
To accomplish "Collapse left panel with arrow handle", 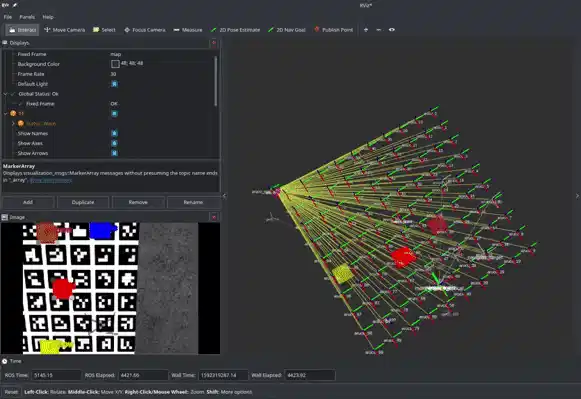I will pyautogui.click(x=224, y=196).
